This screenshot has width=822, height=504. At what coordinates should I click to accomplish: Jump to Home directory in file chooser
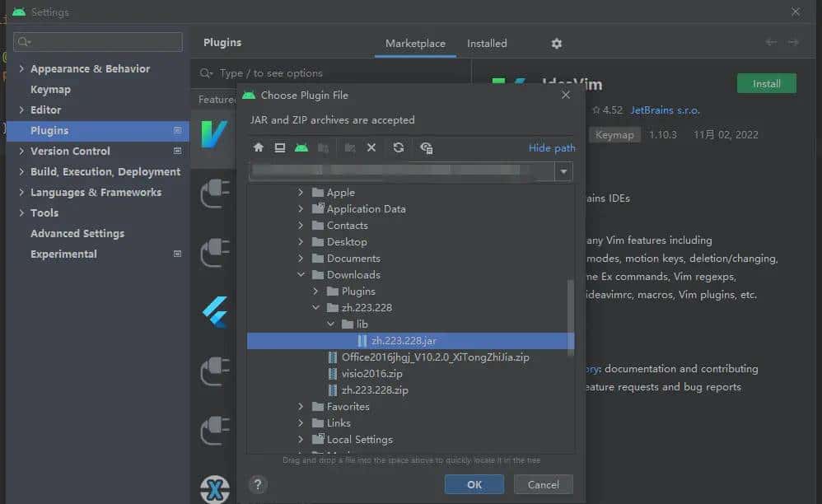pos(259,147)
